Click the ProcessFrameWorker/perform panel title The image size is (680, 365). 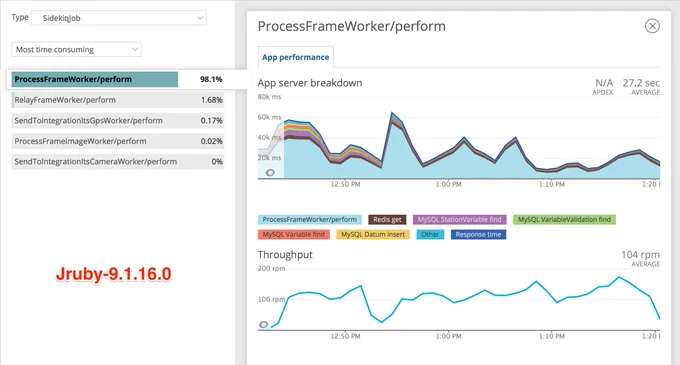click(x=352, y=26)
